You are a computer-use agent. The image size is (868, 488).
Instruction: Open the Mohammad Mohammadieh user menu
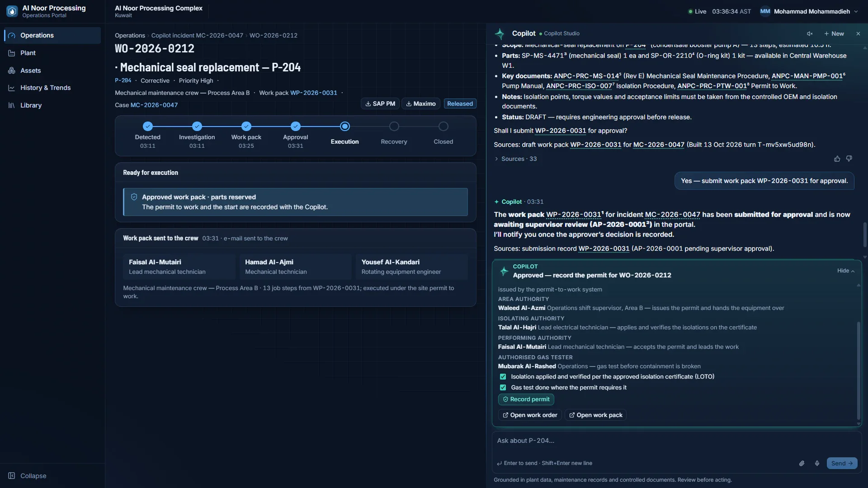tap(809, 11)
